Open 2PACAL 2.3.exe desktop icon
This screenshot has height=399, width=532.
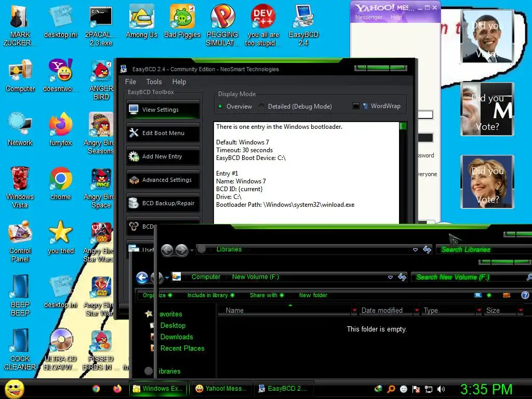point(101,25)
